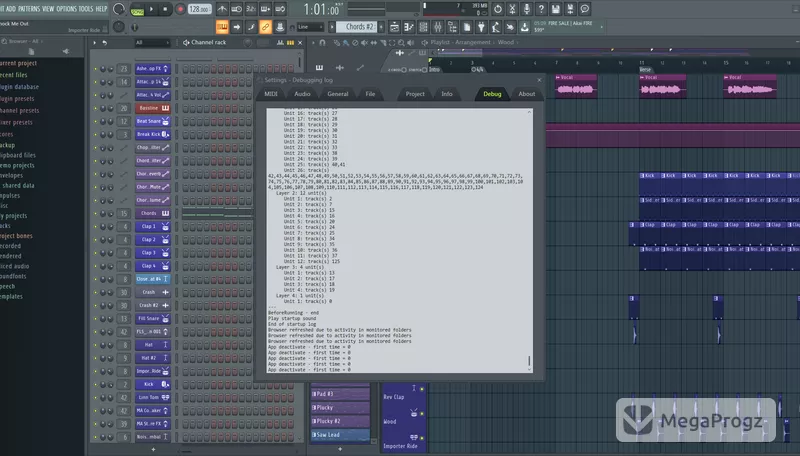The image size is (800, 456).
Task: Click the Play button in transport
Action: coord(151,9)
